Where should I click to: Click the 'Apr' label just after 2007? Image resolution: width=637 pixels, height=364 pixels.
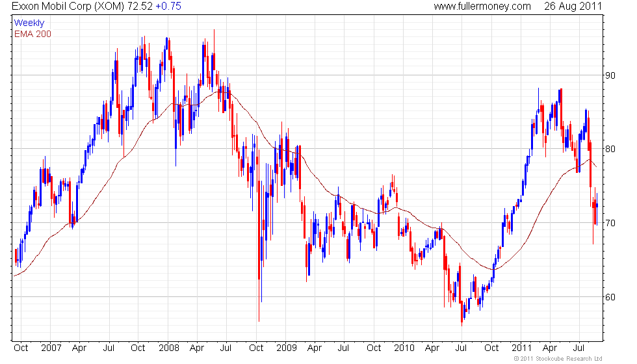point(79,348)
